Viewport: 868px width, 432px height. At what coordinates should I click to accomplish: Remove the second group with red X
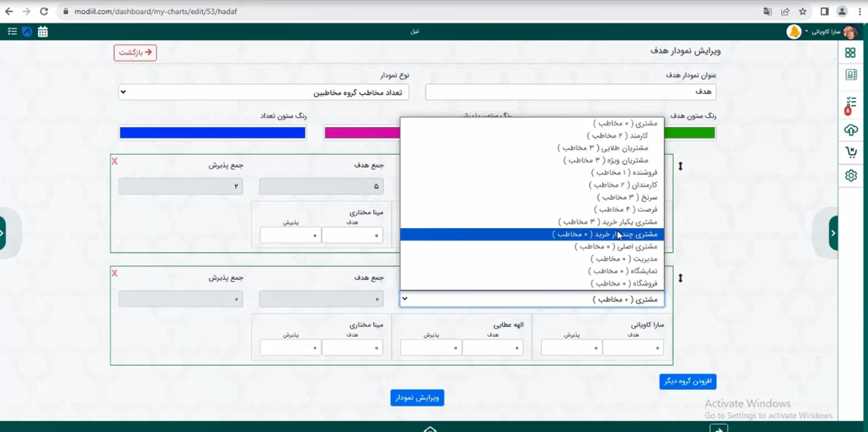click(115, 273)
